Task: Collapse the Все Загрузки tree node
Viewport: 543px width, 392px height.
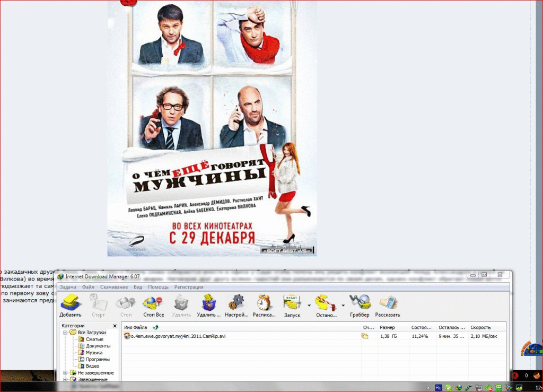Action: tap(65, 333)
